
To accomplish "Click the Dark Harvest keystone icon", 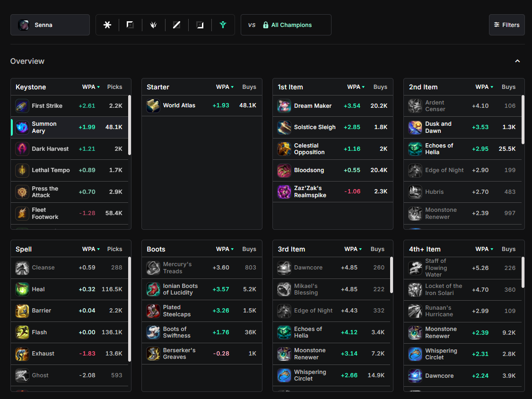I will 22,148.
